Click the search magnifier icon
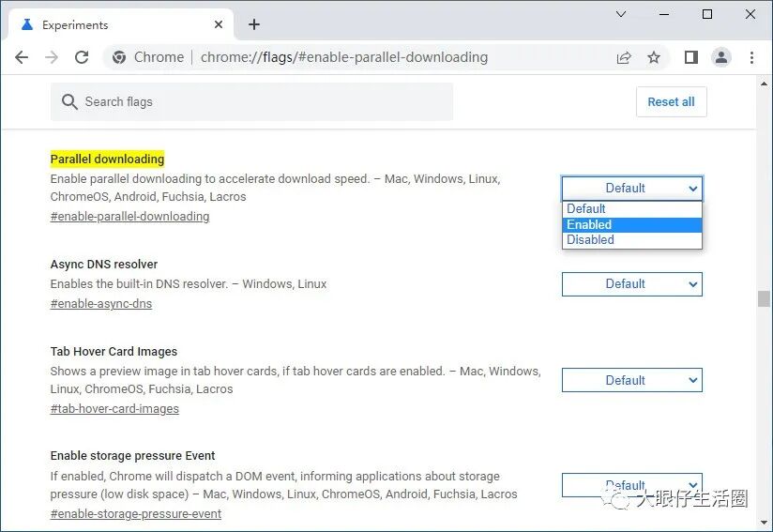The image size is (773, 532). pyautogui.click(x=69, y=102)
